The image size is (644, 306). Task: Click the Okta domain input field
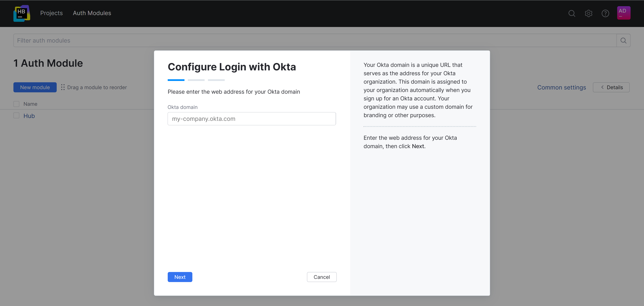coord(252,119)
